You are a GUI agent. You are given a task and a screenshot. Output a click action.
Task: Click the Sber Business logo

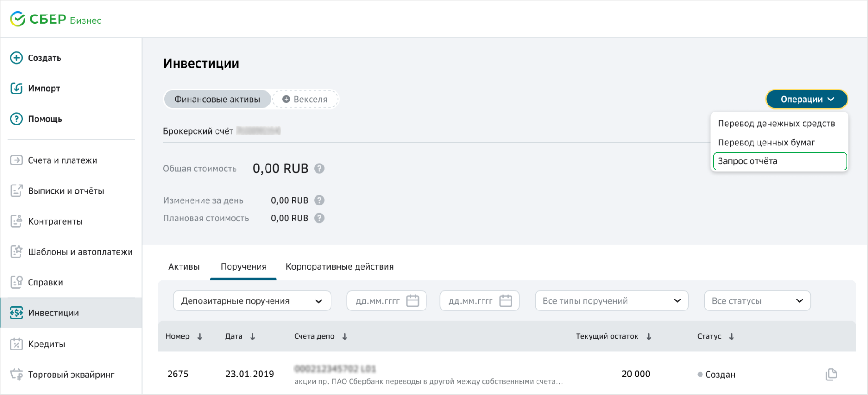pyautogui.click(x=56, y=19)
